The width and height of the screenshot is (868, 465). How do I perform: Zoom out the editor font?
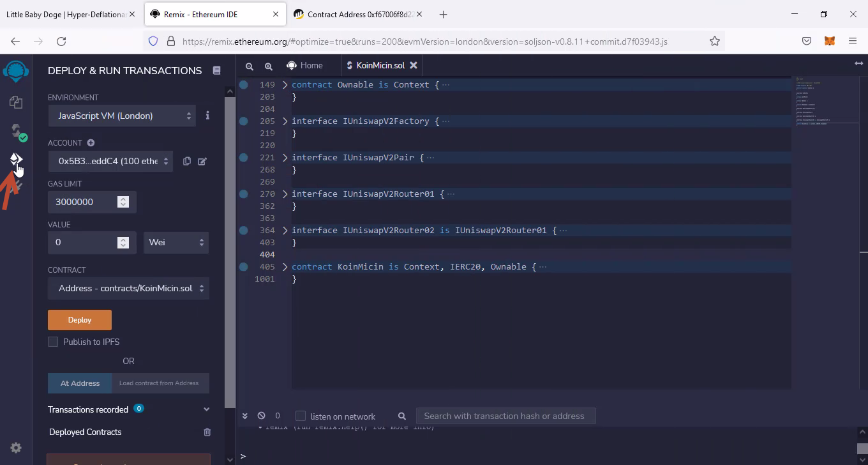pyautogui.click(x=250, y=66)
